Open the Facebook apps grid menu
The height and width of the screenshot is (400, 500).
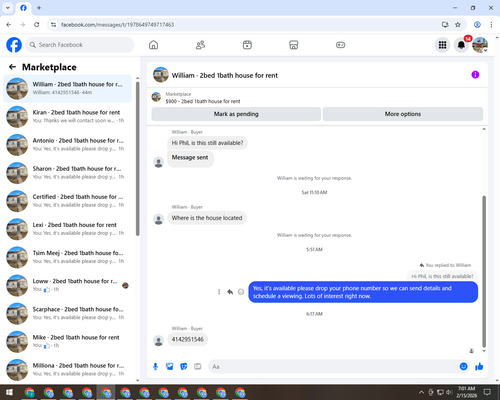coord(442,45)
